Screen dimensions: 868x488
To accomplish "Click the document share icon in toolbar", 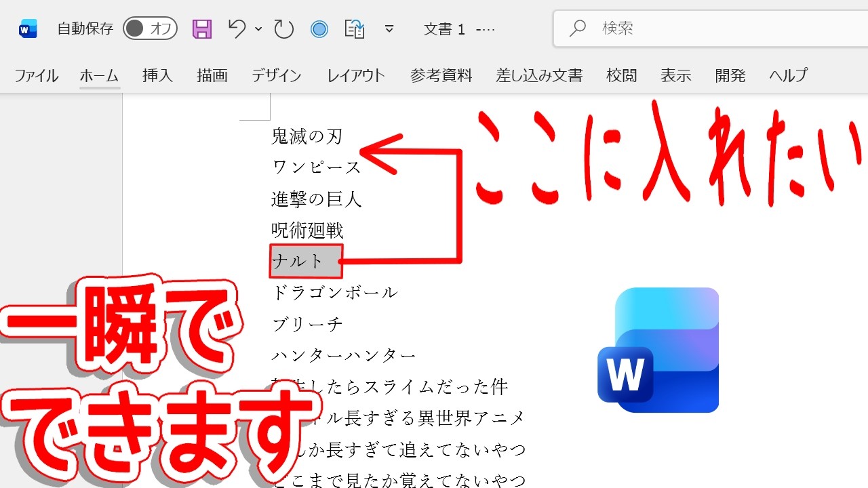I will click(355, 28).
